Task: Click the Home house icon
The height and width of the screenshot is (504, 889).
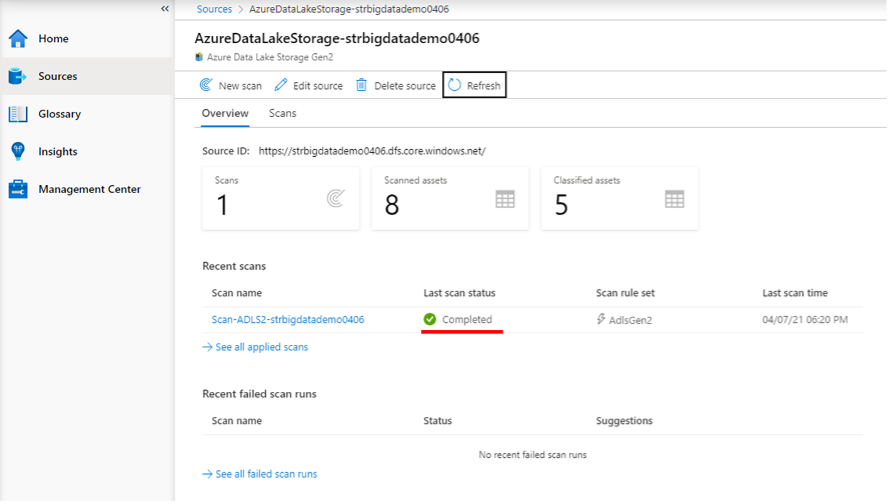Action: pos(18,39)
